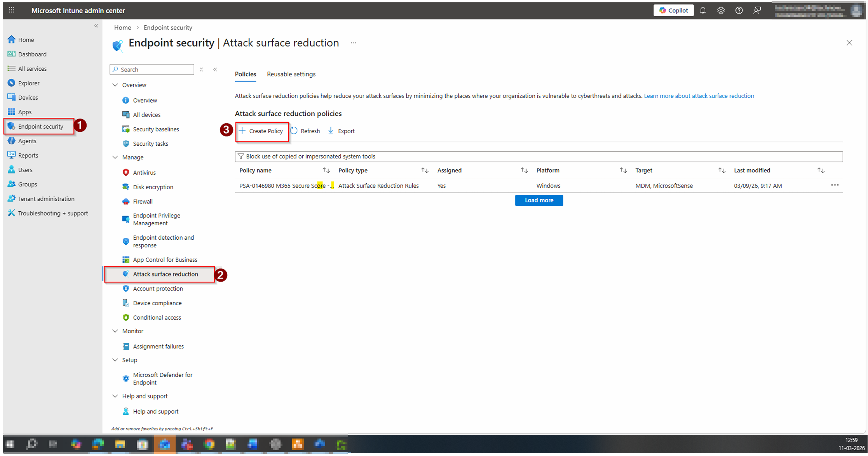The width and height of the screenshot is (868, 456).
Task: Click the policy filter text box
Action: [x=539, y=157]
